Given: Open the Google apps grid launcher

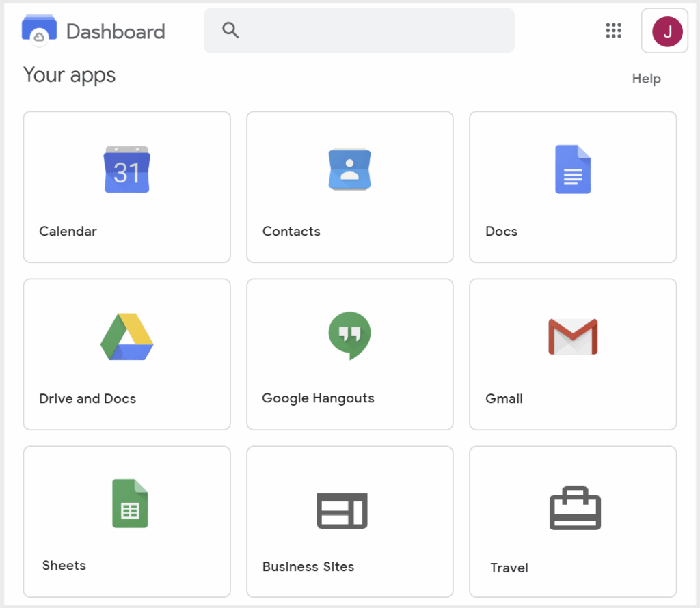Looking at the screenshot, I should point(613,31).
